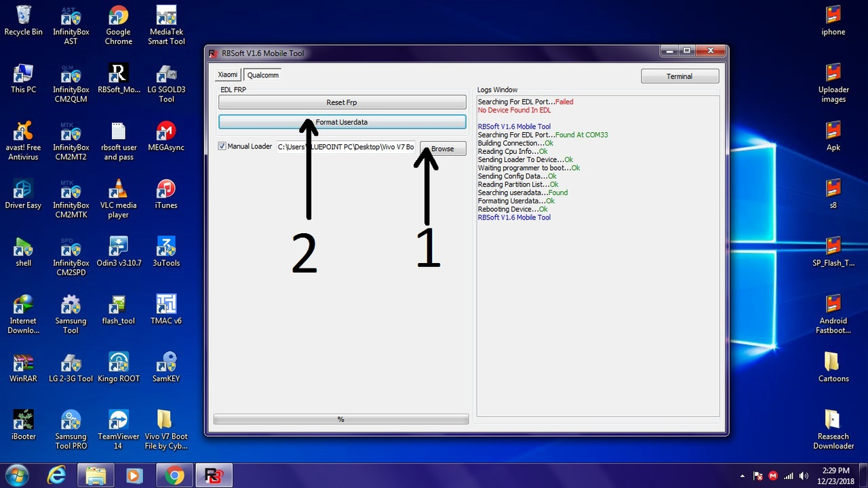Click the Reset Frp button

click(342, 102)
